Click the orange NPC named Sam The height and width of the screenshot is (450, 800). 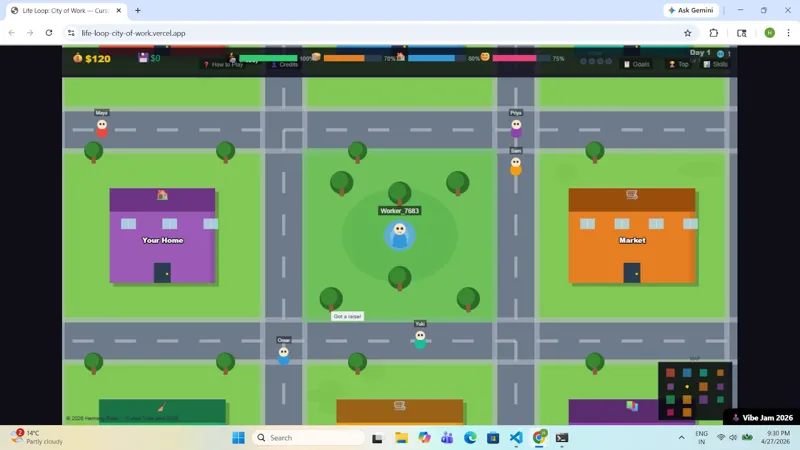[x=516, y=166]
